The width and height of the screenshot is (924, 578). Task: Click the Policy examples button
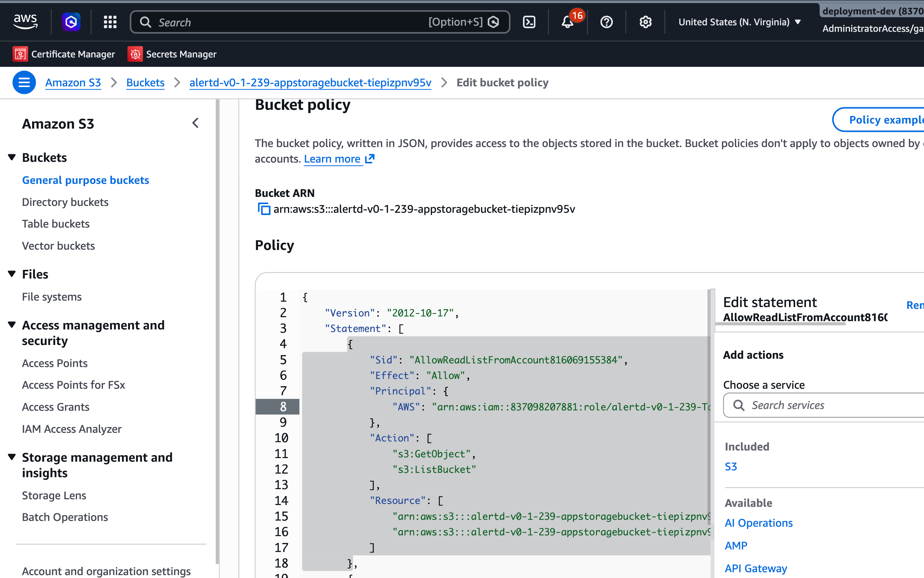point(879,120)
